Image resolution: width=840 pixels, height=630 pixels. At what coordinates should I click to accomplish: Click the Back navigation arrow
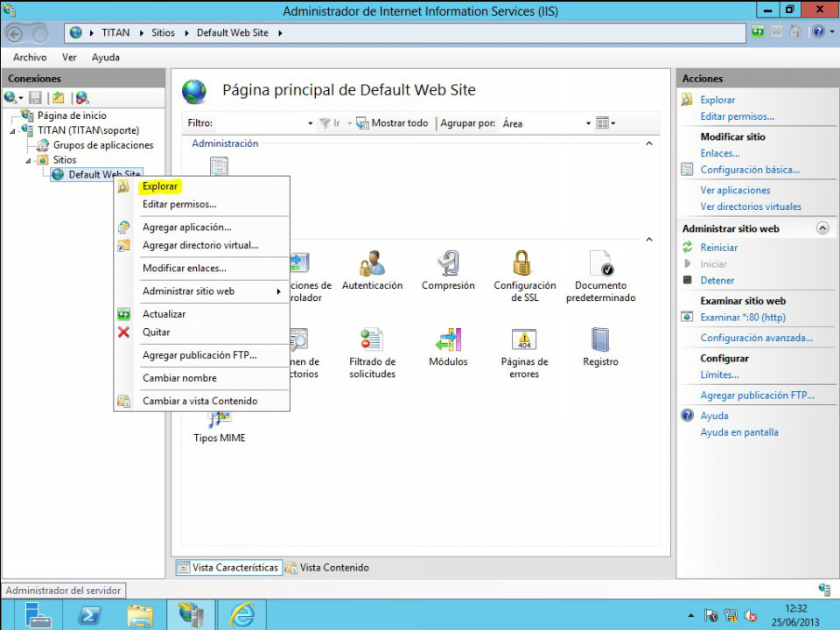click(15, 34)
